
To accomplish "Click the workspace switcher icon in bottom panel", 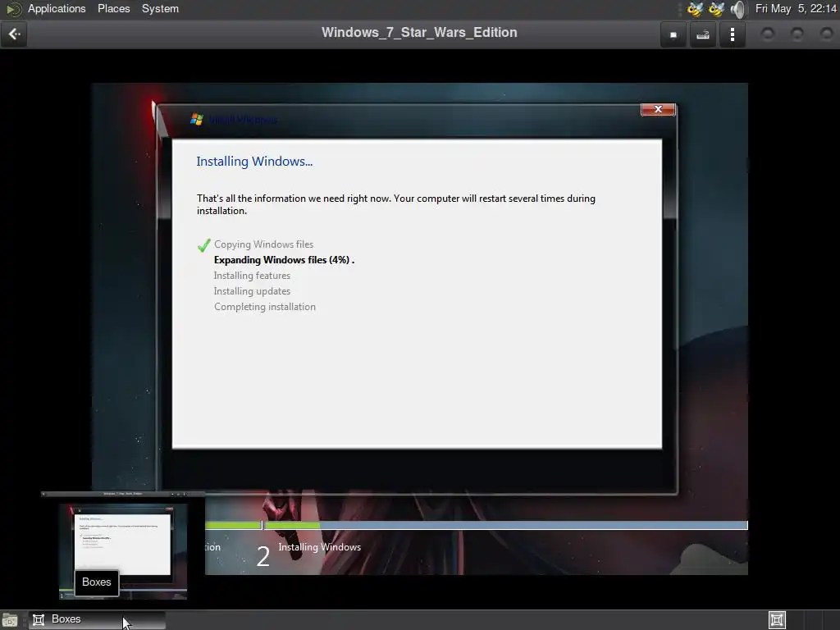I will (777, 620).
